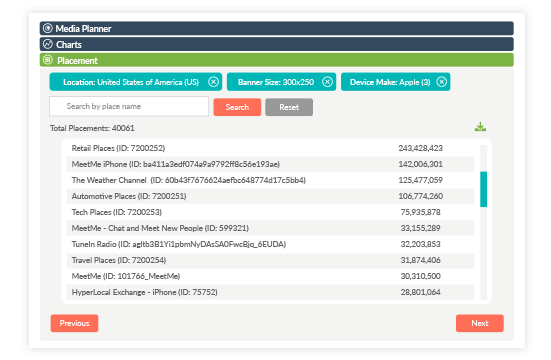551x360 pixels.
Task: Click the Charts section icon
Action: 48,44
